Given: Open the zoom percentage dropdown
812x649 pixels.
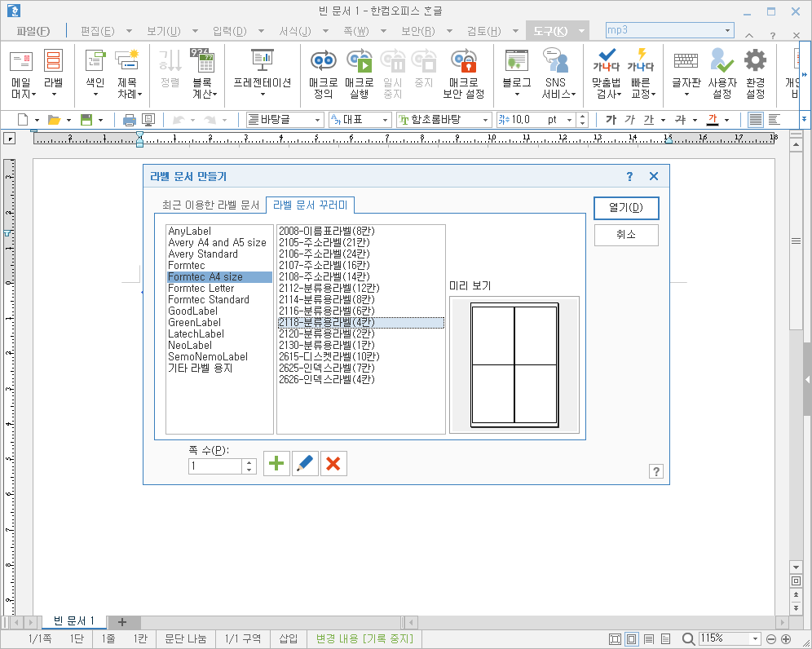Looking at the screenshot, I should pos(755,639).
